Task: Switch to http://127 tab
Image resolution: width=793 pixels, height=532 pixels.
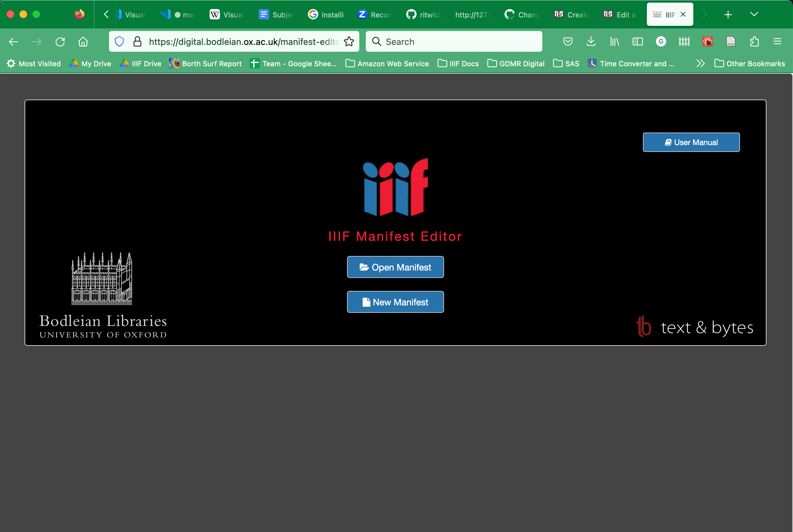Action: 473,15
